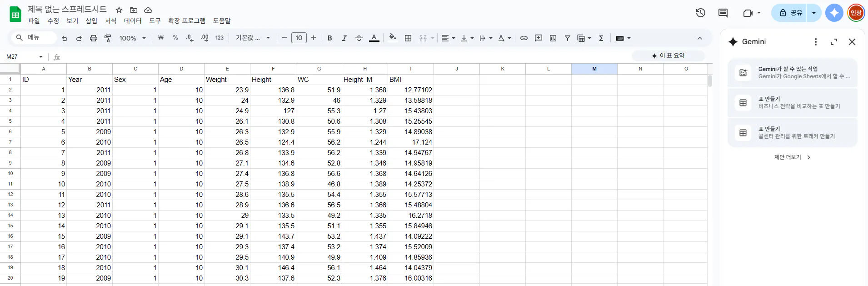This screenshot has height=286, width=868.
Task: Expand the share options arrow
Action: (814, 13)
